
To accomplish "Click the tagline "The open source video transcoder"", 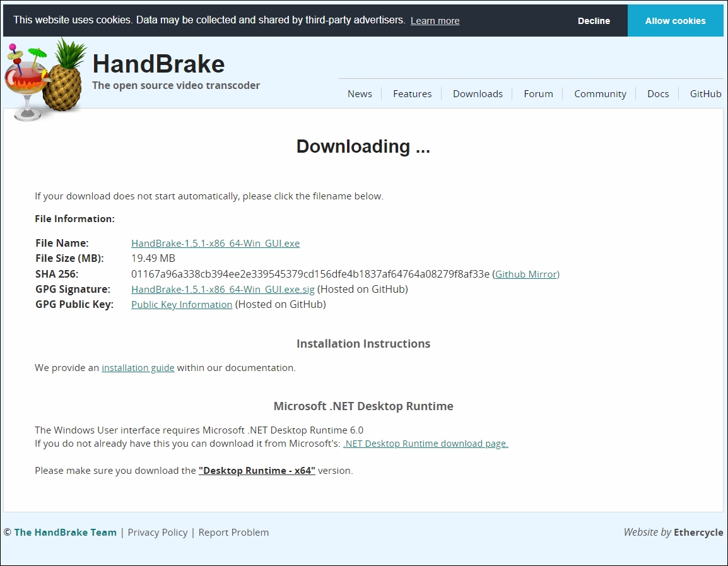I will [176, 85].
